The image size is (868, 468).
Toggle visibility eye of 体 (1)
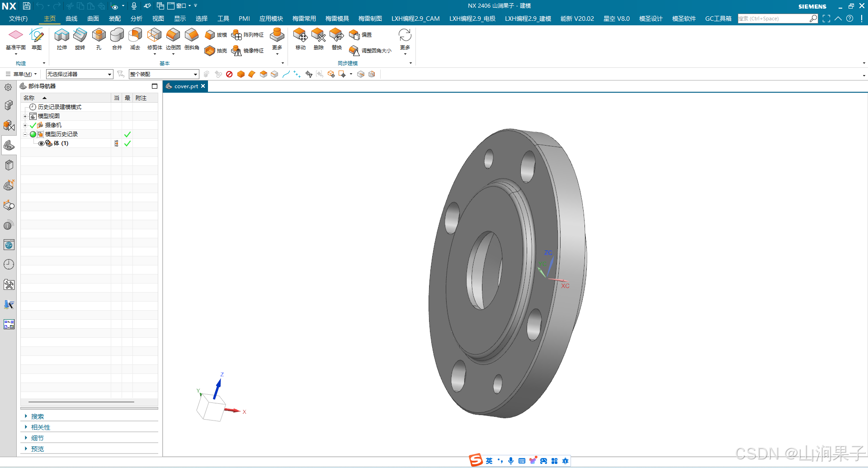41,143
